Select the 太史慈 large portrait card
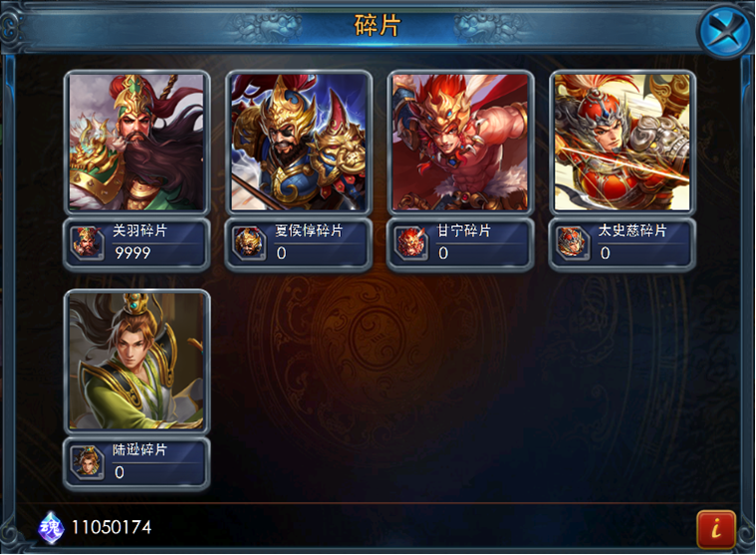The width and height of the screenshot is (756, 555). tap(623, 142)
